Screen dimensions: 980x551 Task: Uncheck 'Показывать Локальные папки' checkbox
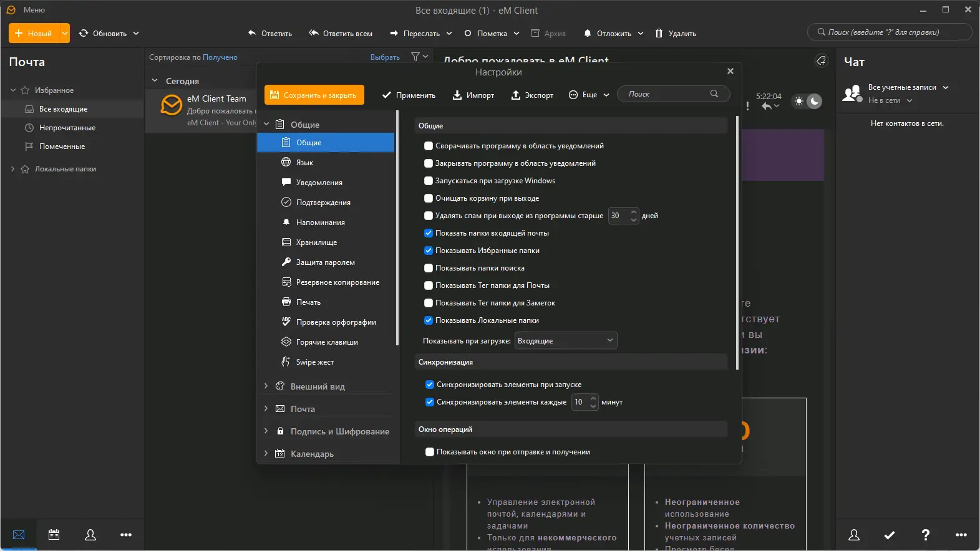(429, 320)
